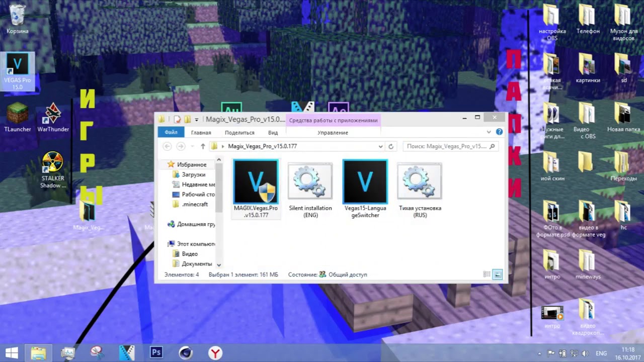Image resolution: width=644 pixels, height=362 pixels.
Task: Click the Magix_Vegas_Pro_v15.0.177 address path
Action: coord(262,146)
